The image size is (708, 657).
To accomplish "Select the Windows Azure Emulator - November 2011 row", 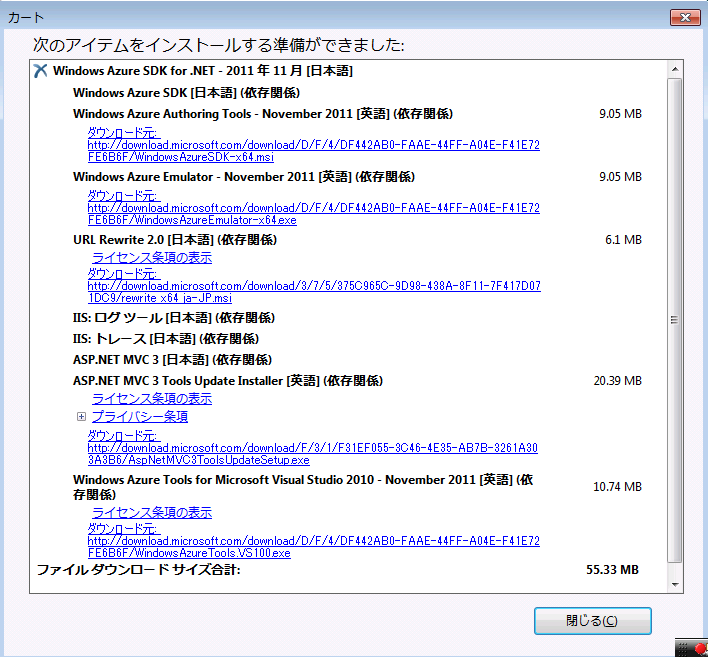I will click(x=244, y=177).
